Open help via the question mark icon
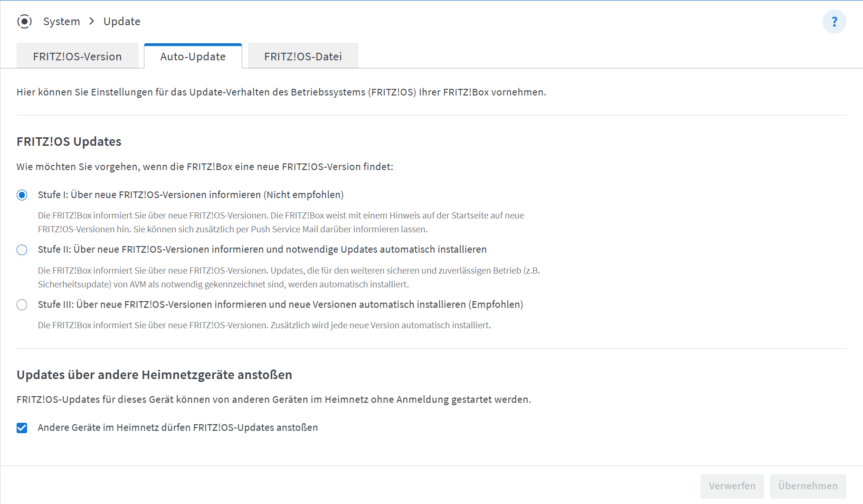 tap(834, 22)
